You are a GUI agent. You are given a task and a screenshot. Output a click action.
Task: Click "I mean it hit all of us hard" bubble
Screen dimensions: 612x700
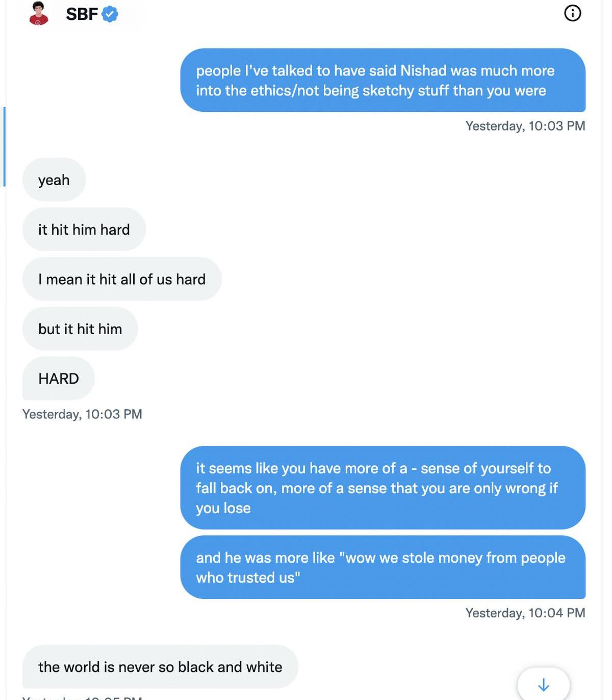pos(122,279)
